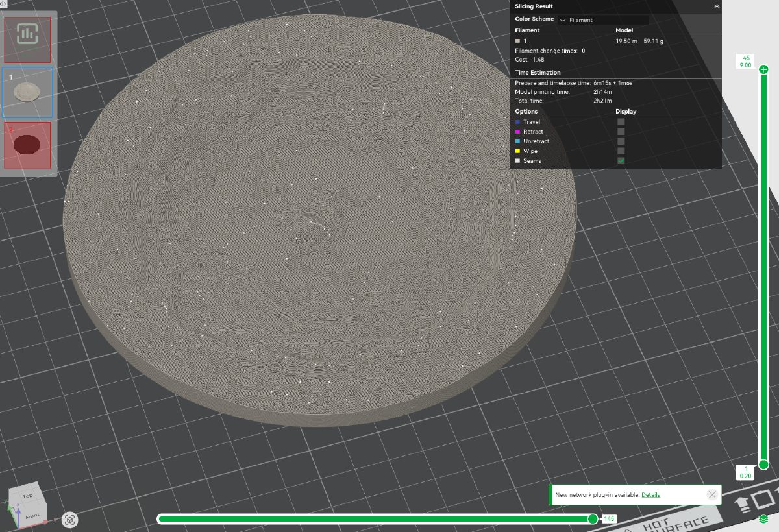Viewport: 779px width, 532px height.
Task: Select plate 1 thumbnail
Action: click(x=27, y=93)
